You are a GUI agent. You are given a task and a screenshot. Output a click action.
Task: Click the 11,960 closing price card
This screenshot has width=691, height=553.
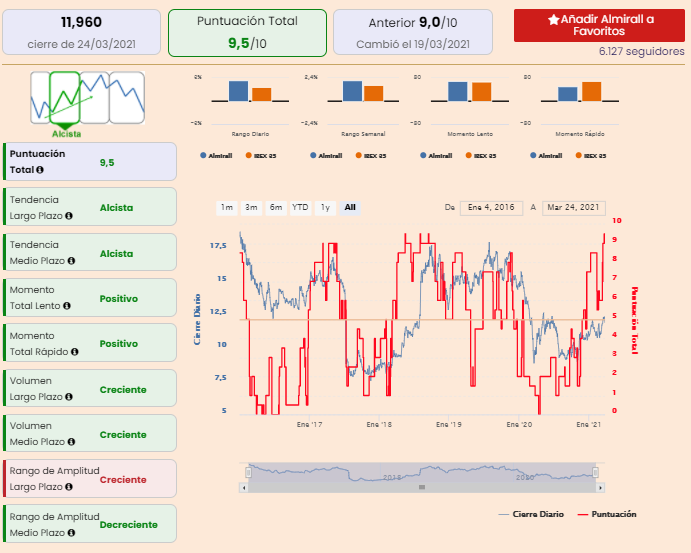click(82, 32)
